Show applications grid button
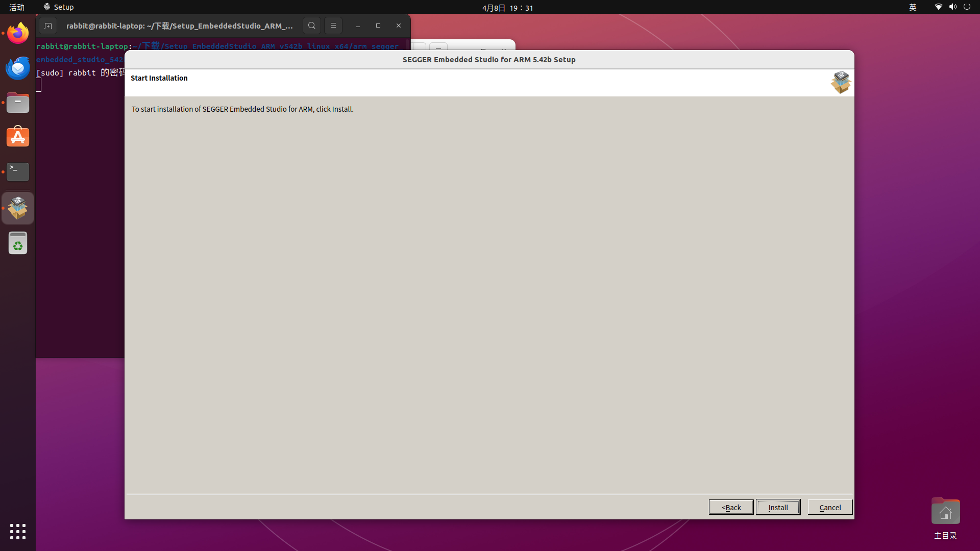The image size is (980, 551). (18, 532)
